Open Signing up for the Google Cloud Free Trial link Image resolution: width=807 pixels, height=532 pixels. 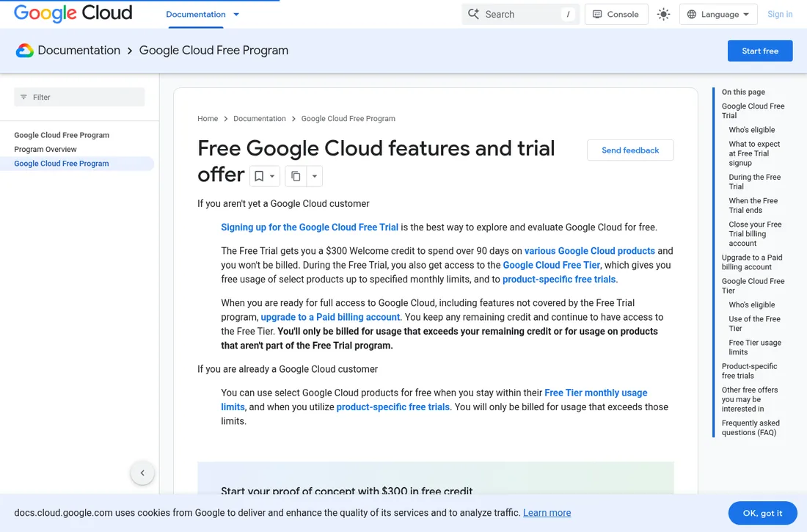(310, 227)
